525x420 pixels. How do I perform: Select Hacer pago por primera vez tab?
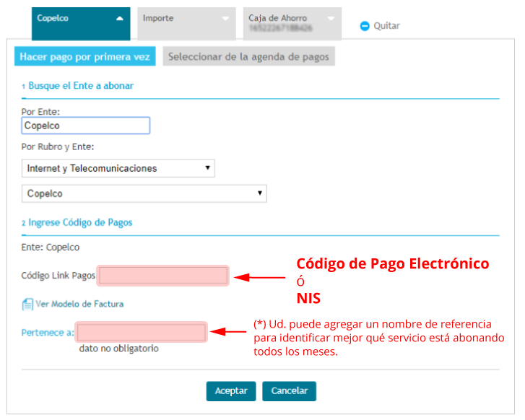tap(85, 56)
